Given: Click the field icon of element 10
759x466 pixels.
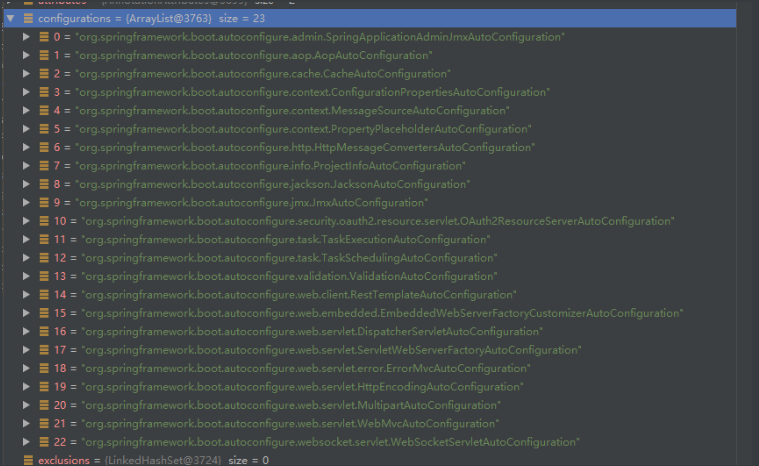Looking at the screenshot, I should pos(44,221).
